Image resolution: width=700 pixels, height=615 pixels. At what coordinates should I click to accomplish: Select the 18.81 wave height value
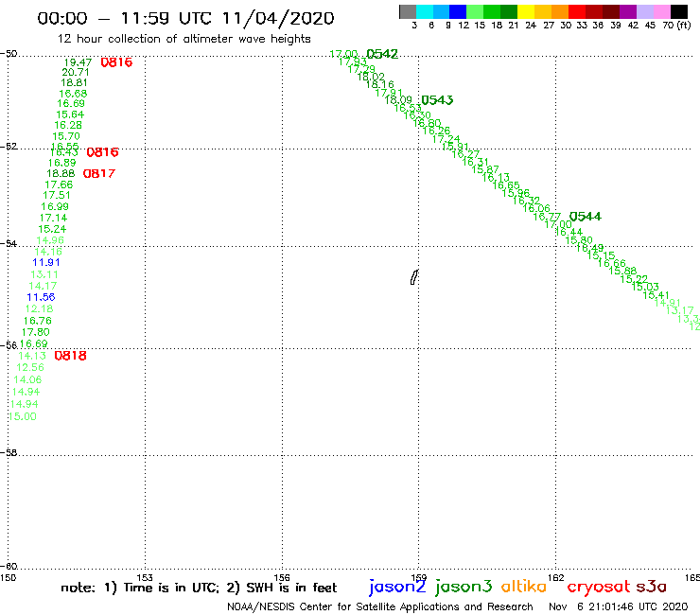pyautogui.click(x=74, y=82)
